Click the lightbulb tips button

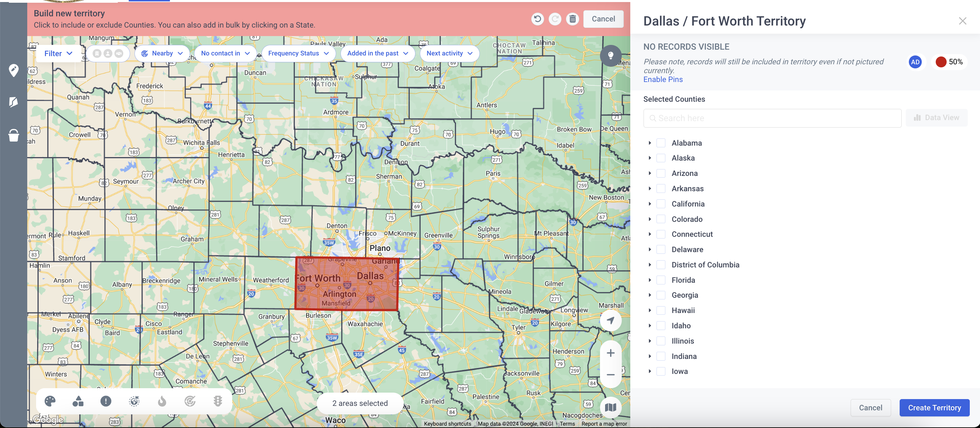[x=611, y=56]
